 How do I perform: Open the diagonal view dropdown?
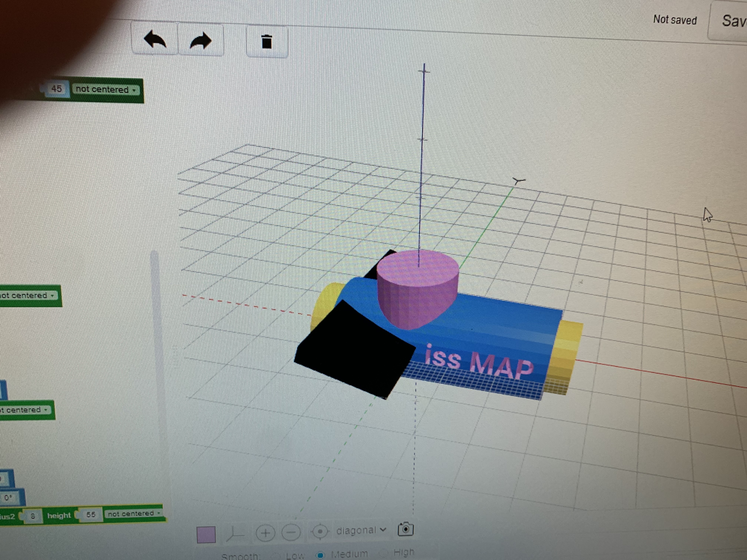point(361,530)
